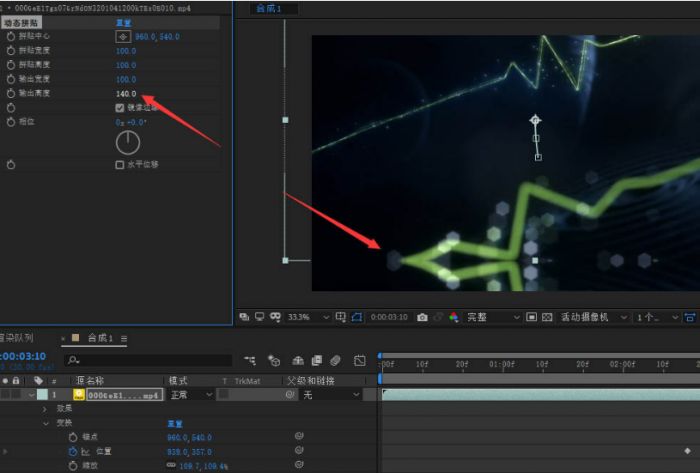
Task: Switch to the 合成1 timeline tab
Action: [x=100, y=338]
